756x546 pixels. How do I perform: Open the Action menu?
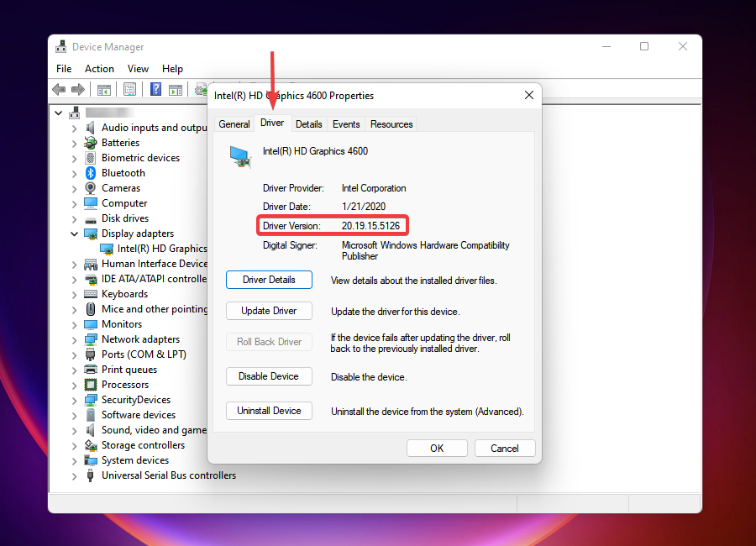(99, 69)
